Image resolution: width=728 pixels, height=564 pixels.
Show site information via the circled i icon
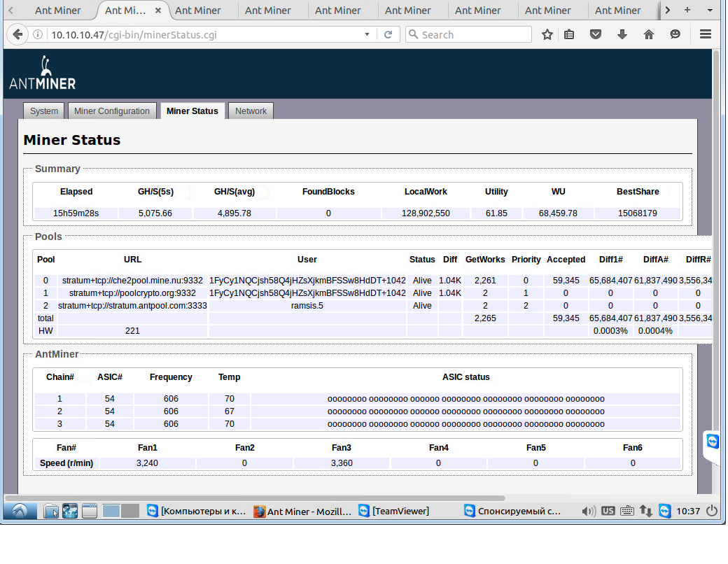[38, 34]
